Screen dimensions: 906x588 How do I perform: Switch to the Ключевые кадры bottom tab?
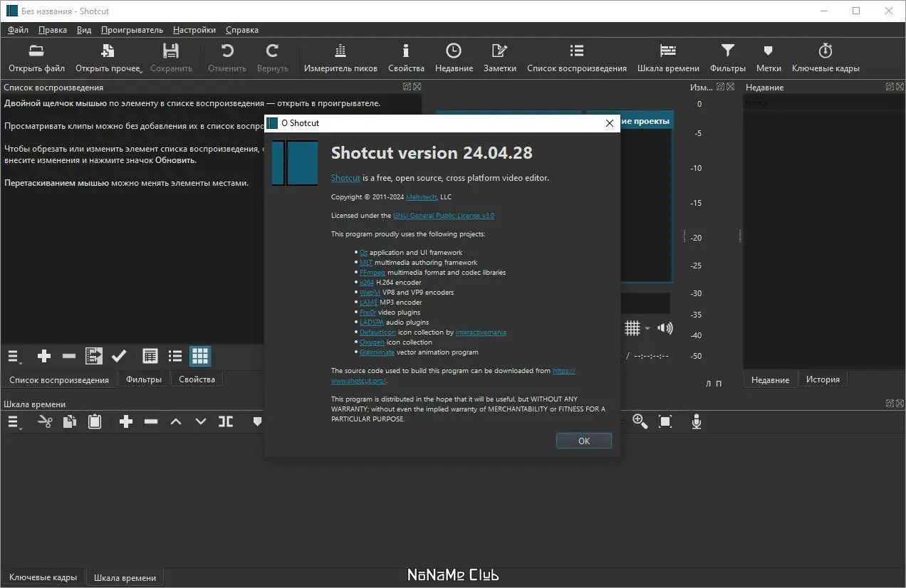coord(43,577)
